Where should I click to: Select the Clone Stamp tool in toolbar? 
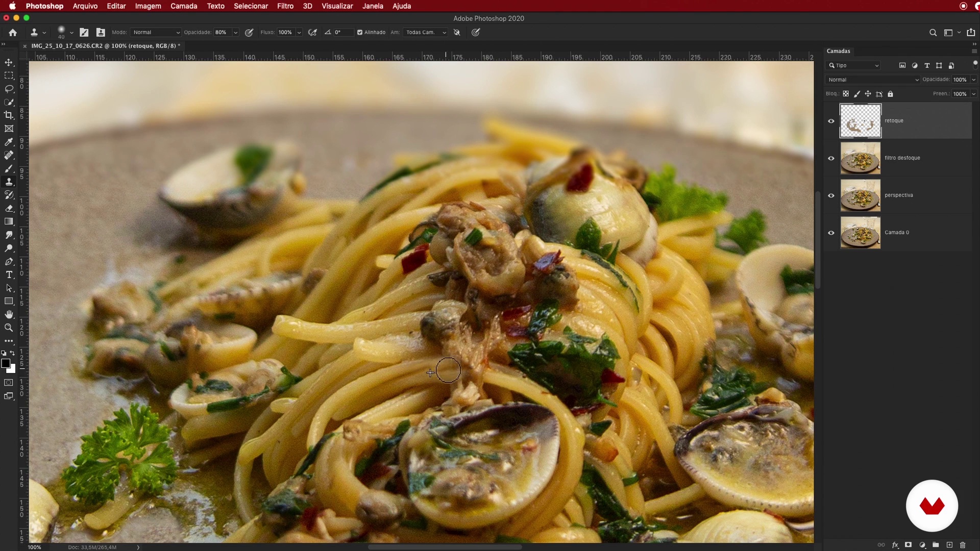(9, 182)
